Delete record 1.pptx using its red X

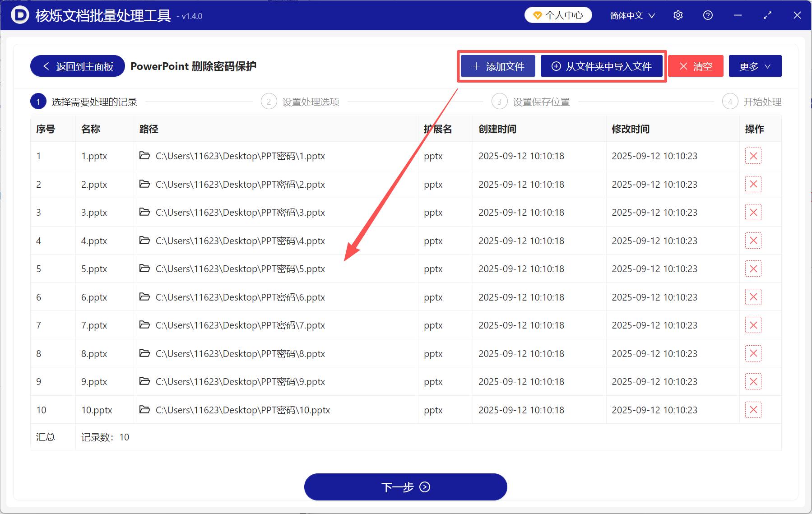click(x=753, y=156)
